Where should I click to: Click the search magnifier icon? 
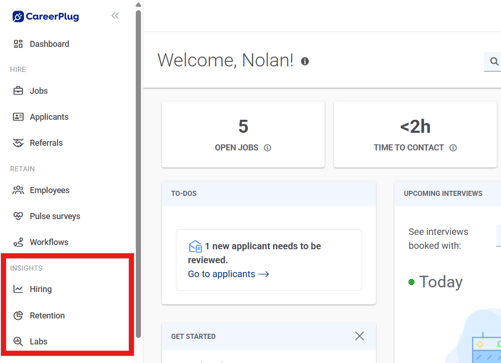tap(494, 61)
